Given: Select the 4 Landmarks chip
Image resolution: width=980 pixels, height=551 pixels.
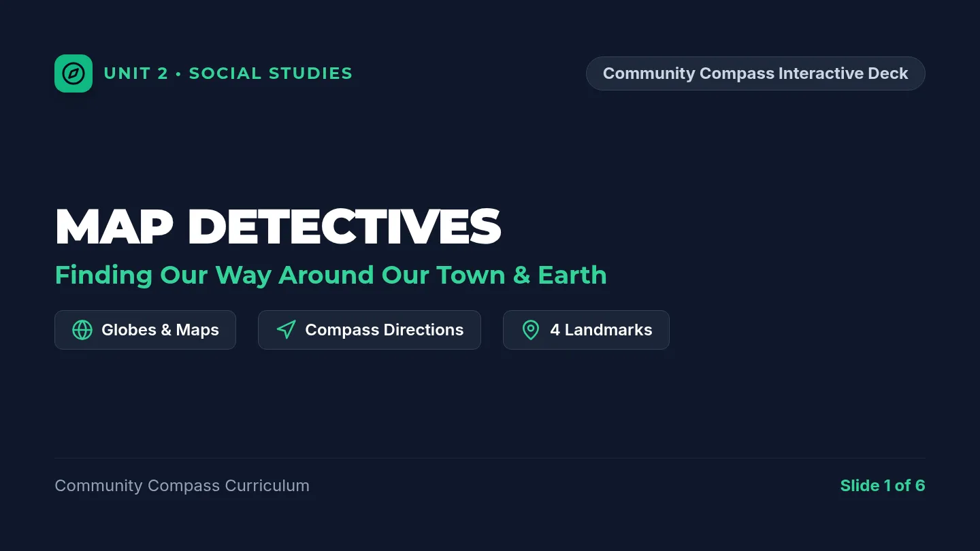Looking at the screenshot, I should click(x=586, y=330).
